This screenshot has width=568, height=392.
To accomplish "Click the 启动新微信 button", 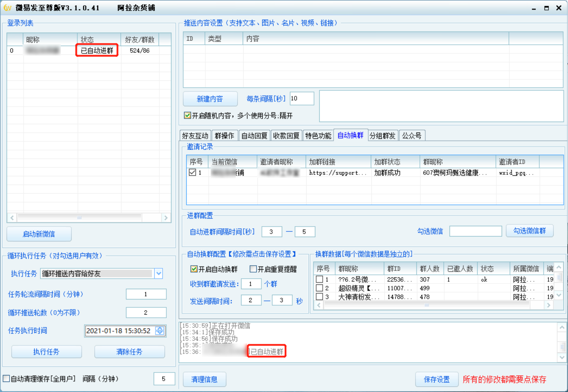I will click(x=39, y=234).
